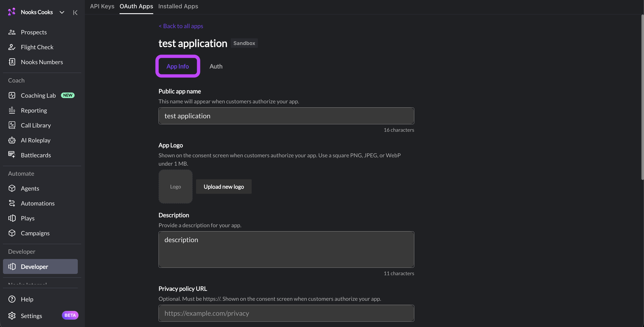Click the Automations icon
The image size is (644, 327).
pyautogui.click(x=12, y=203)
